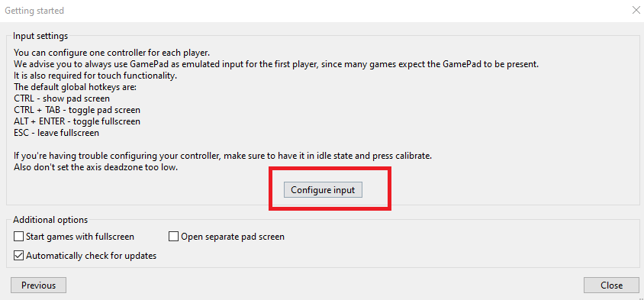Go back with the Previous button

point(38,285)
